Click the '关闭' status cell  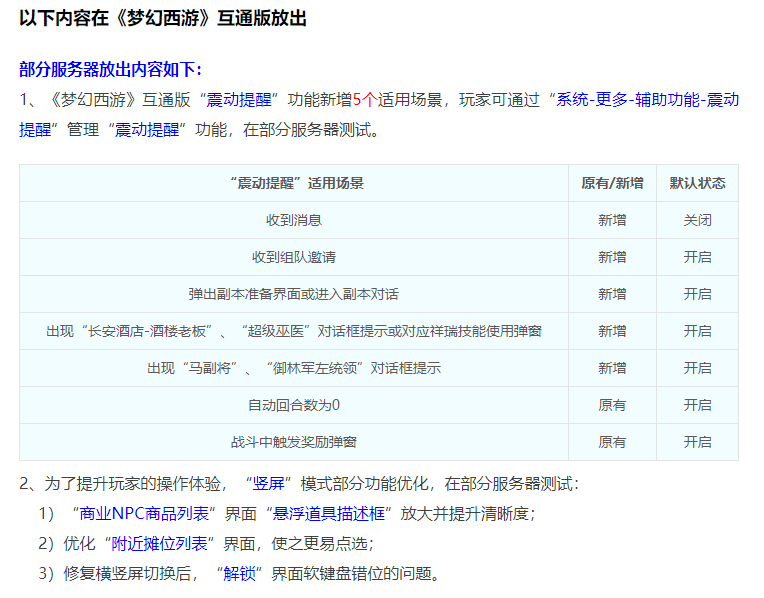[x=697, y=220]
